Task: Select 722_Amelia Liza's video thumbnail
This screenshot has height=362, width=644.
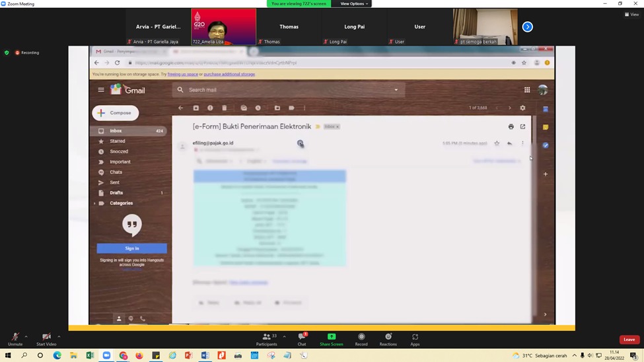Action: pos(223,26)
